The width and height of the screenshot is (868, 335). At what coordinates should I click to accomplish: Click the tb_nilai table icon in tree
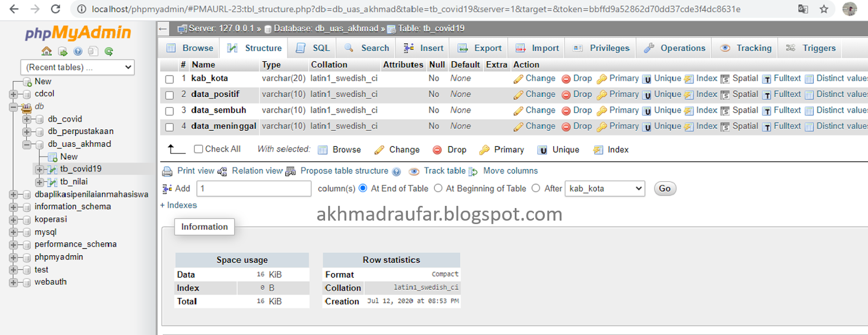pos(53,182)
